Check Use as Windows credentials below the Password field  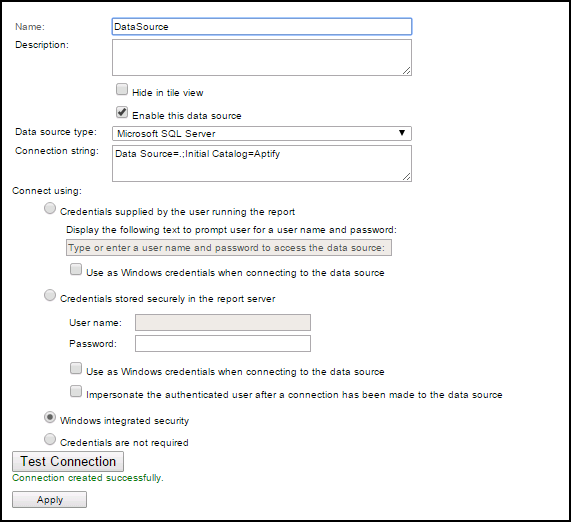point(76,368)
